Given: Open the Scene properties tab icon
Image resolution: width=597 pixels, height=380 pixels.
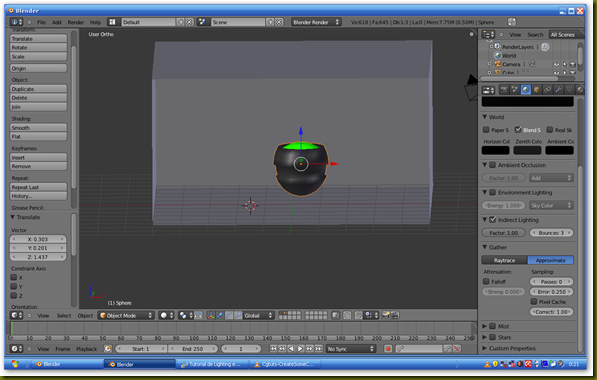Looking at the screenshot, I should click(515, 90).
